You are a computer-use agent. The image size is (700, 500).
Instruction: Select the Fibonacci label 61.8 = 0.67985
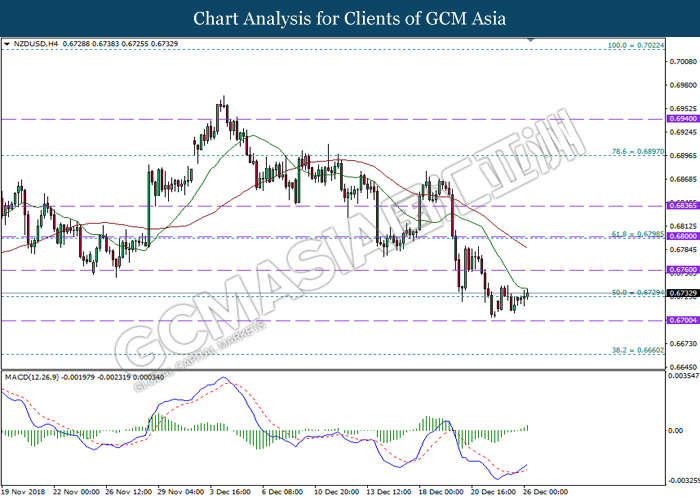point(638,233)
